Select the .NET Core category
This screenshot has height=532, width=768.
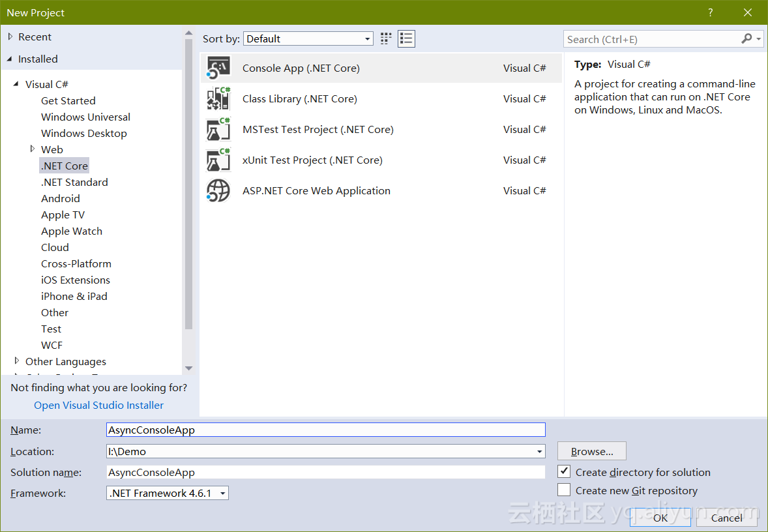(x=64, y=166)
